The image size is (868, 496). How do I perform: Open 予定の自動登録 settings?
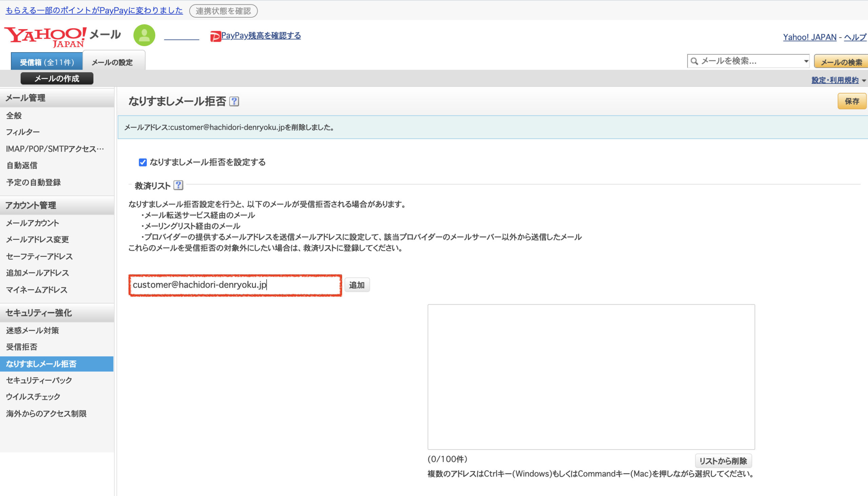33,182
